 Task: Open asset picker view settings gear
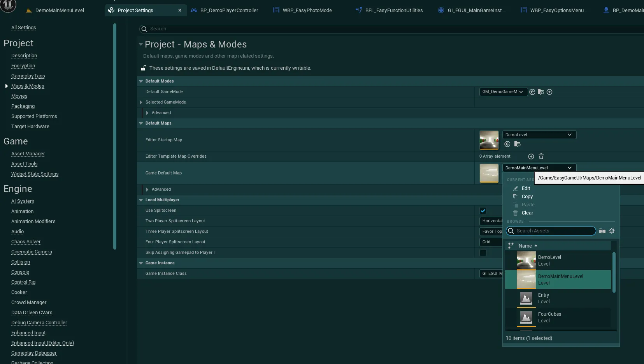pyautogui.click(x=612, y=231)
